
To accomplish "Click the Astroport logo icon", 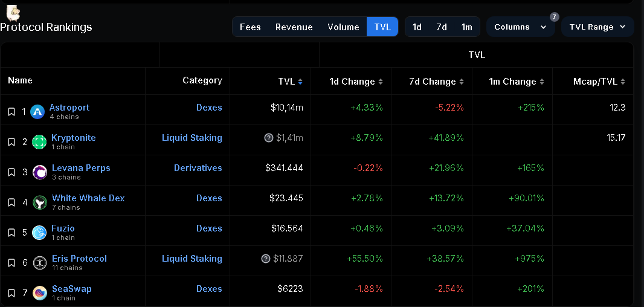I will coord(37,112).
